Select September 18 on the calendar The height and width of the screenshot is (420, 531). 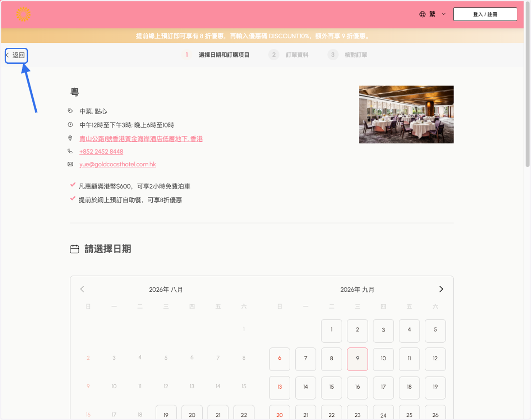[x=409, y=387]
